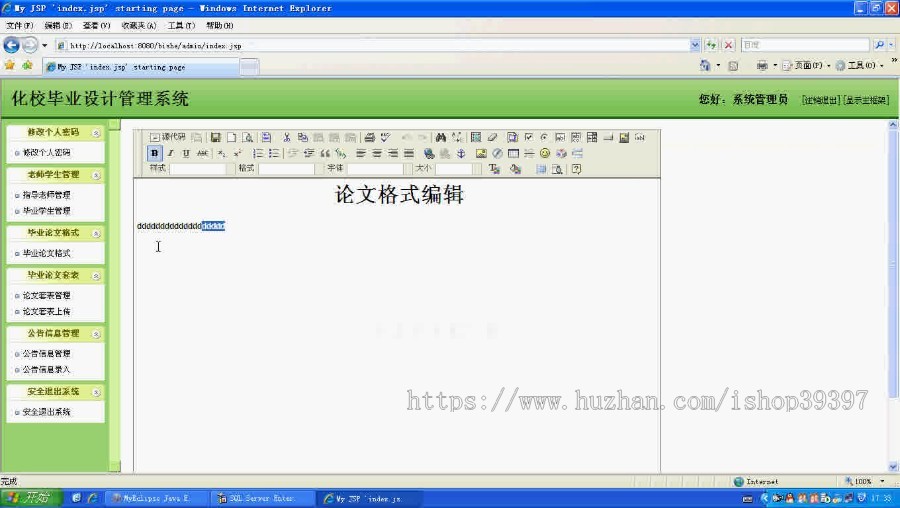
Task: Justify the text fully
Action: point(409,153)
